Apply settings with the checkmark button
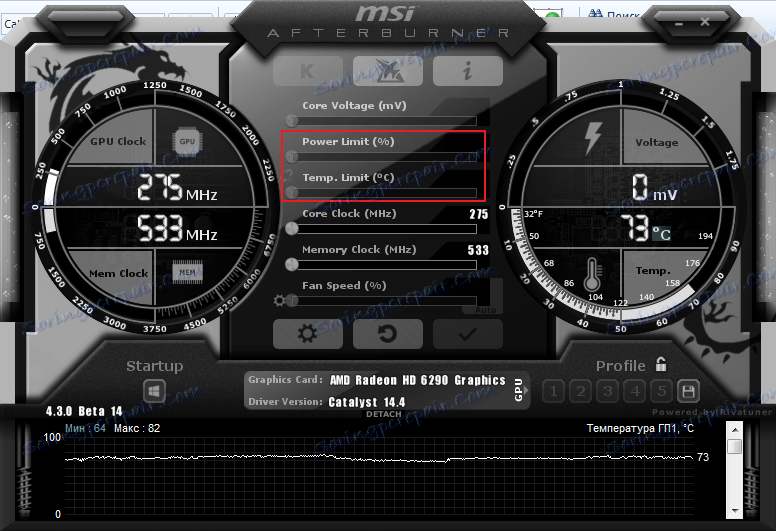776x531 pixels. tap(468, 334)
